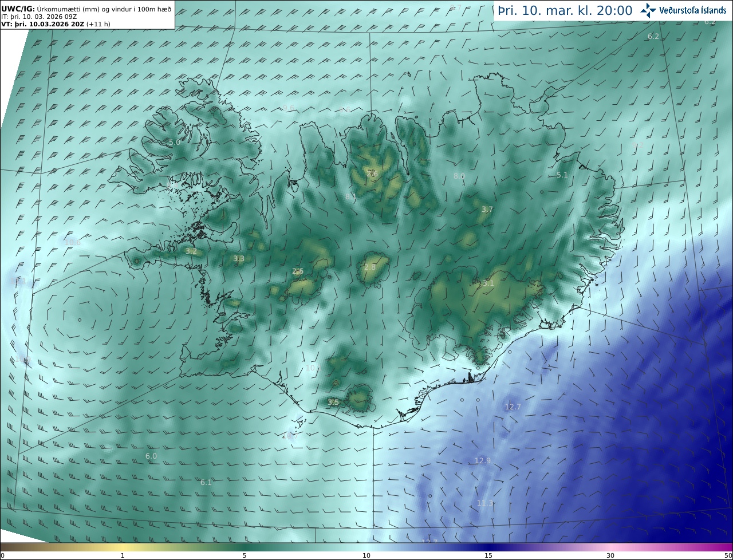
Task: Click the 3.5 value label near the south coast
Action: [x=333, y=402]
